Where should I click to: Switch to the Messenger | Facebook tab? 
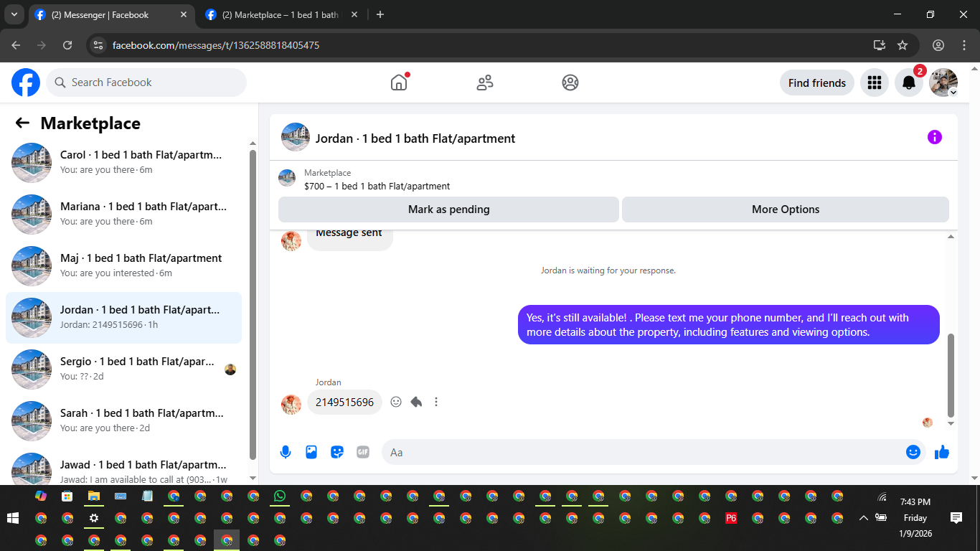pyautogui.click(x=112, y=14)
